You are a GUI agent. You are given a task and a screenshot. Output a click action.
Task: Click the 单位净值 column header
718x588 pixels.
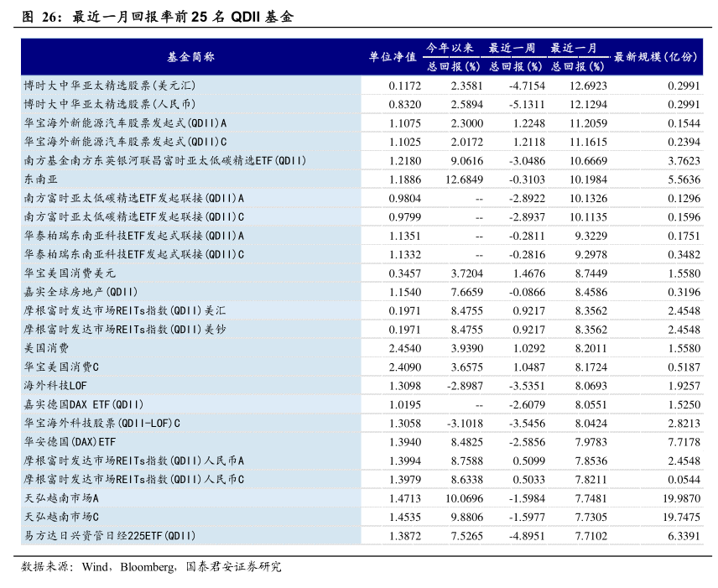393,57
